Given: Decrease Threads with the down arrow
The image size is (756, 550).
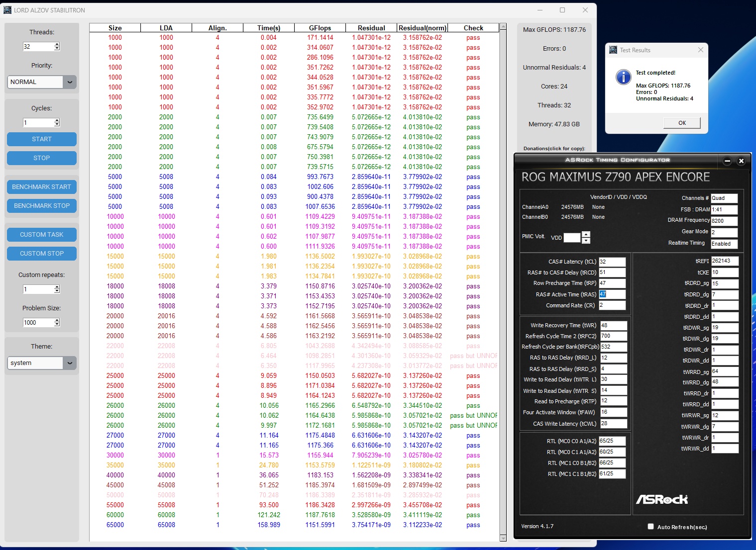Looking at the screenshot, I should click(x=57, y=48).
